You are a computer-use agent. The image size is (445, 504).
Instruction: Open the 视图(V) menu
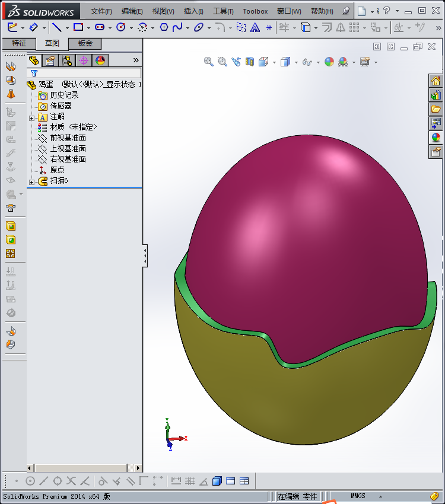[x=163, y=11]
